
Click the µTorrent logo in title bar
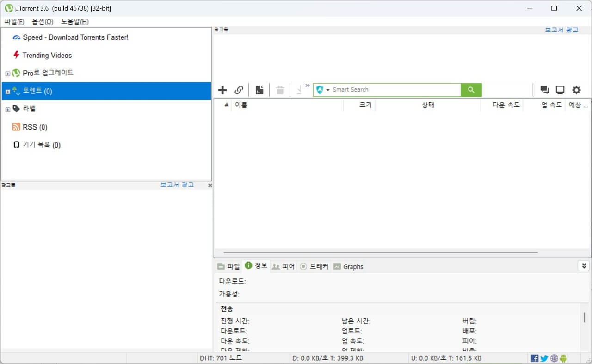(x=8, y=8)
